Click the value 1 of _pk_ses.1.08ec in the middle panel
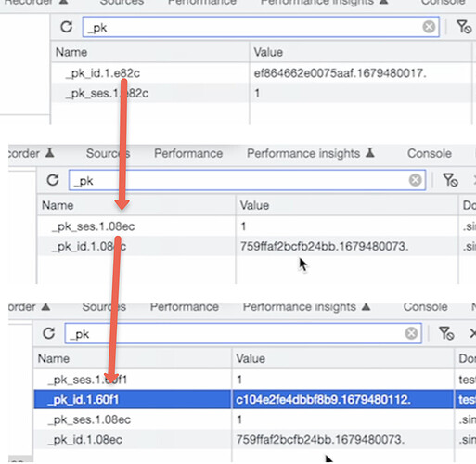The image size is (476, 464). (x=243, y=226)
